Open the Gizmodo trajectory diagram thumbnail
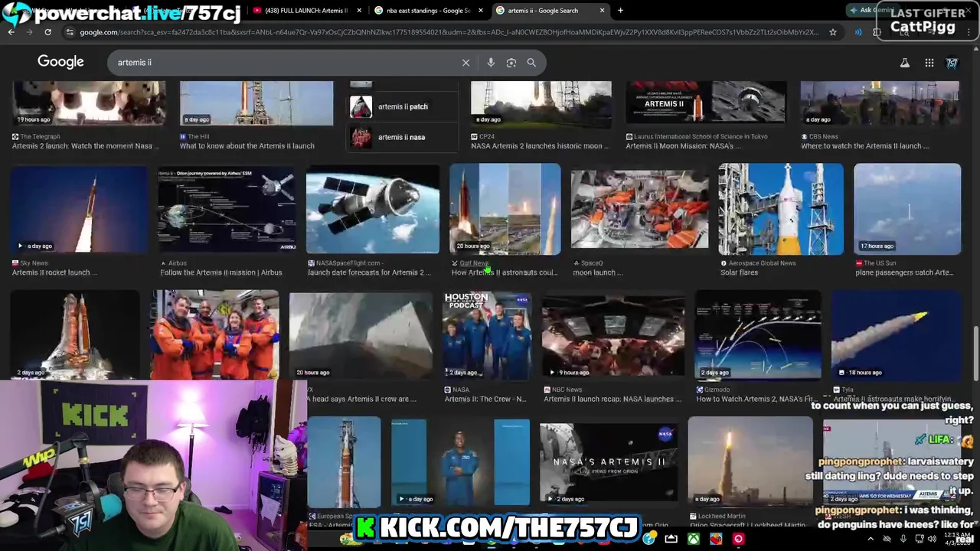Viewport: 980px width, 551px height. pyautogui.click(x=758, y=335)
